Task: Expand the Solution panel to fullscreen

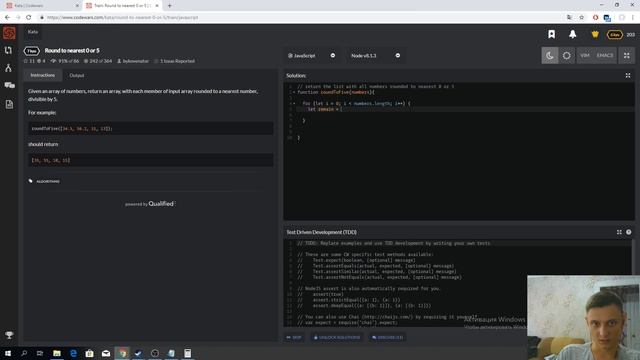Action: (628, 76)
